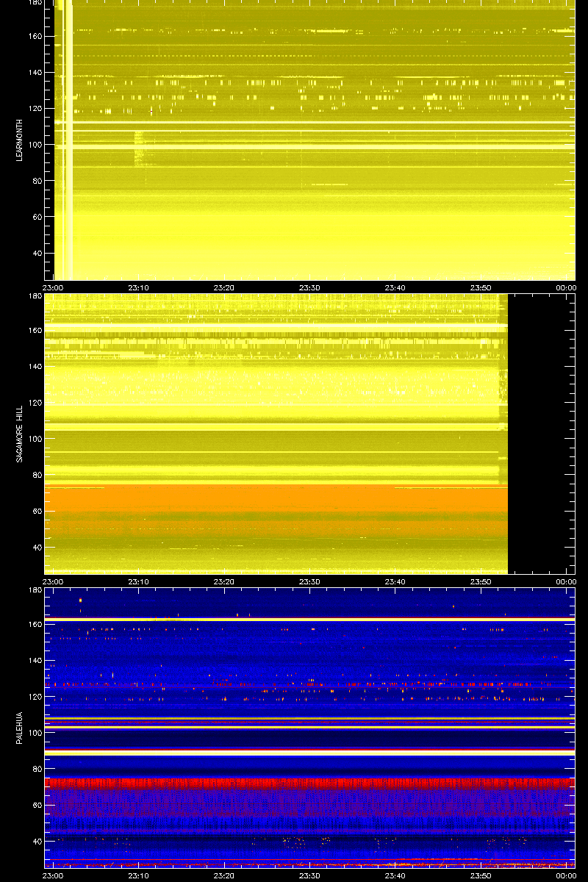The height and width of the screenshot is (882, 588).
Task: Pick the 120 tick on Sagamore Hill axis
Action: coord(36,402)
